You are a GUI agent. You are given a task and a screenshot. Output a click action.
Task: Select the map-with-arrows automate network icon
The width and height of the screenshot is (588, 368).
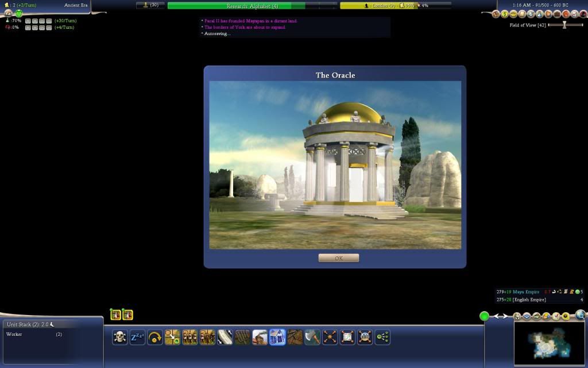tap(347, 337)
